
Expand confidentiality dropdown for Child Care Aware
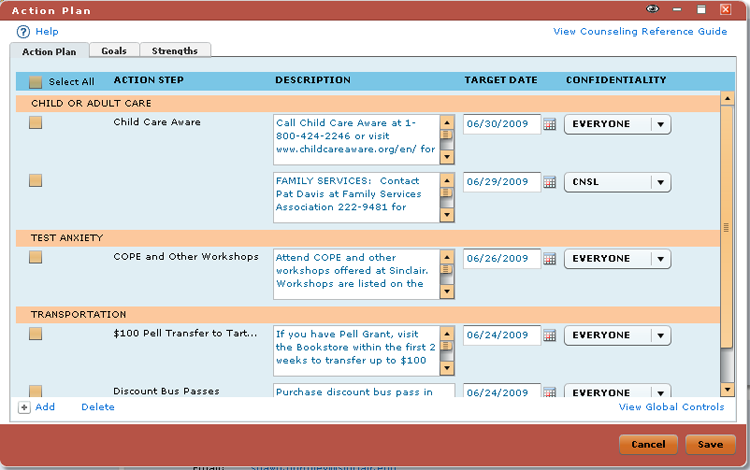tap(660, 125)
